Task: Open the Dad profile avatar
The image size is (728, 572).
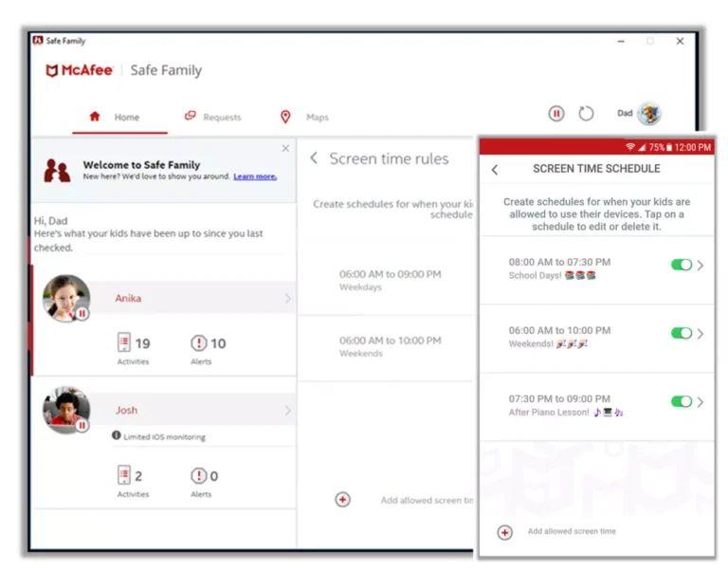Action: click(648, 114)
